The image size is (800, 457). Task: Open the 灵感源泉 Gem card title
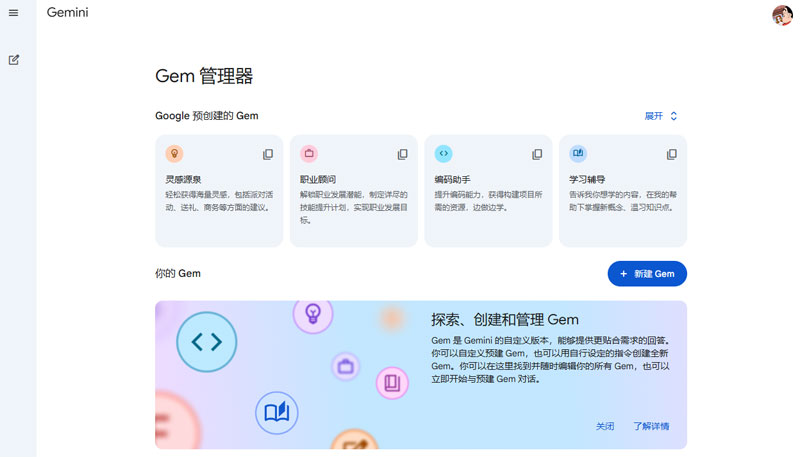tap(183, 180)
